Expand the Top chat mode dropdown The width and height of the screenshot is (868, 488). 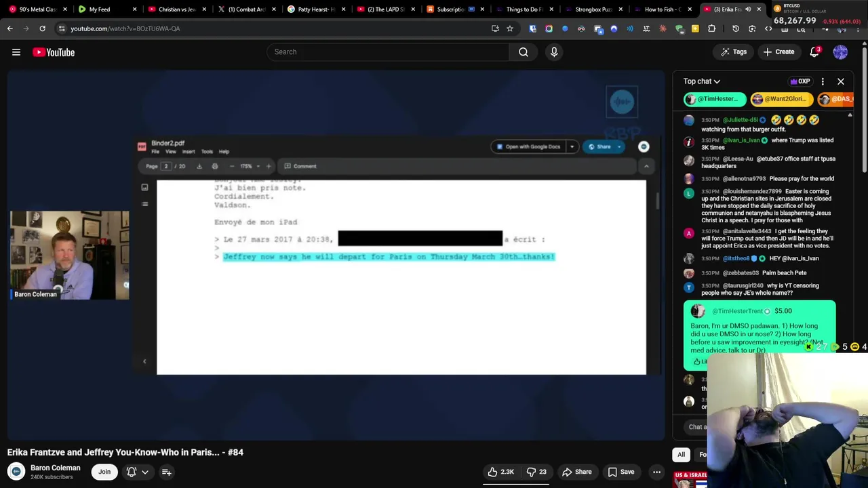pyautogui.click(x=702, y=81)
